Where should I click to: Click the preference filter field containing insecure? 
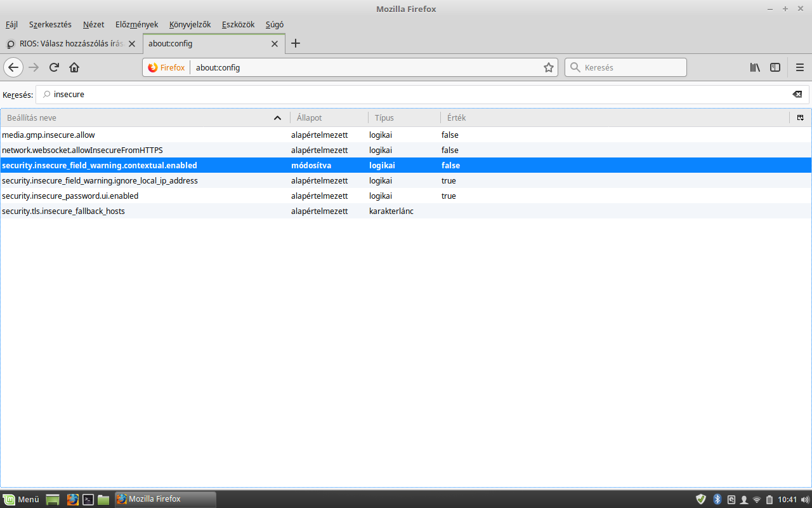(x=422, y=95)
